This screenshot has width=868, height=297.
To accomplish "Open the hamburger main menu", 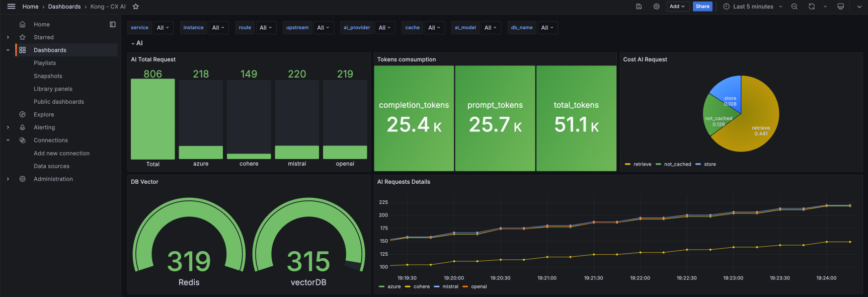I will click(x=11, y=7).
